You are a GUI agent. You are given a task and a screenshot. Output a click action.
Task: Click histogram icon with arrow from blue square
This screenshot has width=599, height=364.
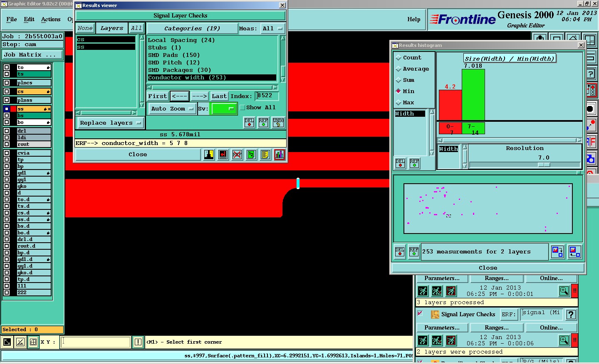click(x=575, y=252)
